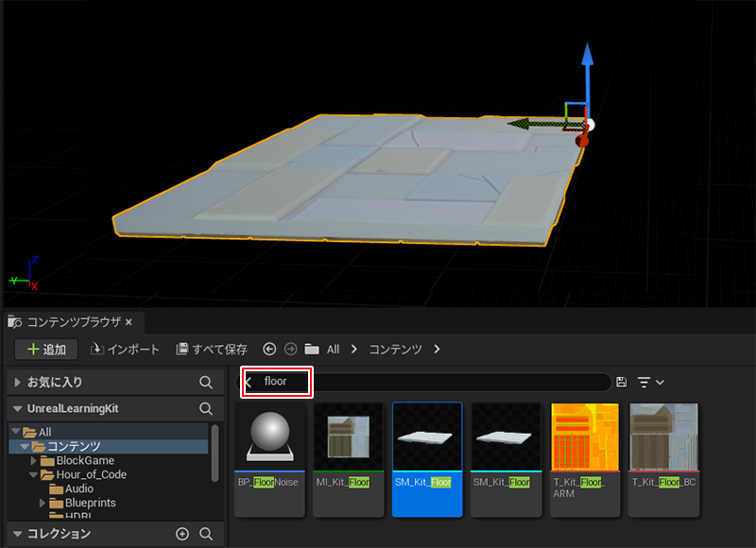Click the history back arrow

(269, 350)
